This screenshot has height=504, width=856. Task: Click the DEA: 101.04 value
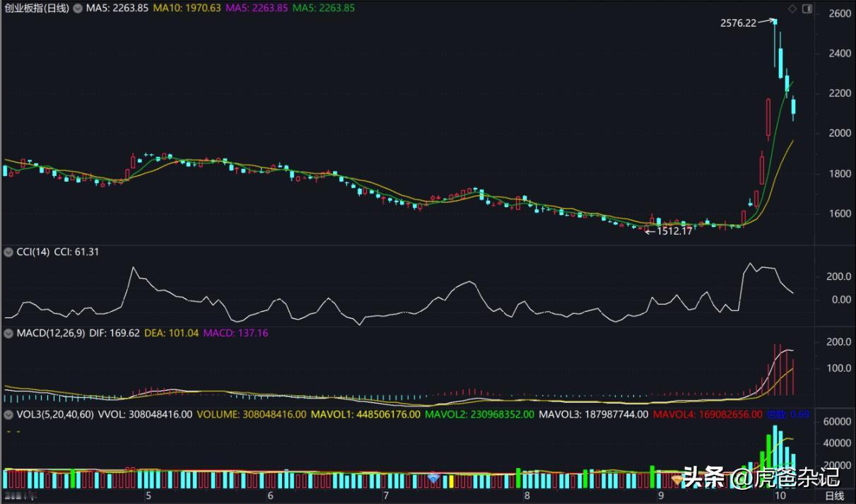(x=171, y=332)
